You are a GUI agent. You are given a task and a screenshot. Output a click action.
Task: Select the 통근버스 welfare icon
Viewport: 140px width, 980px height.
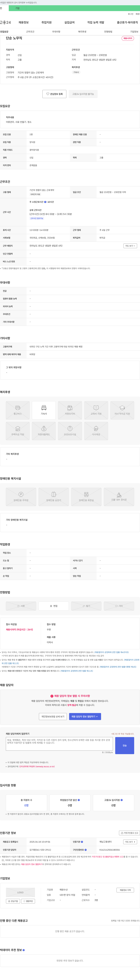tap(17, 411)
